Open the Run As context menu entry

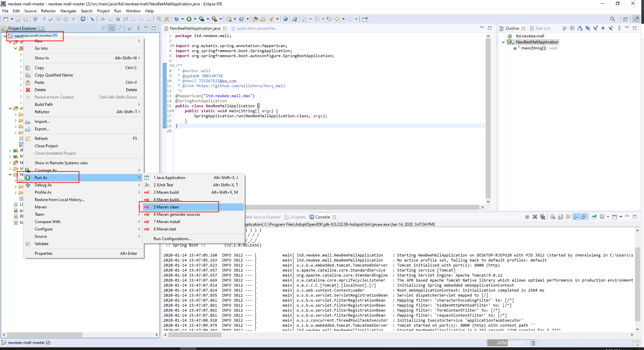pos(84,178)
